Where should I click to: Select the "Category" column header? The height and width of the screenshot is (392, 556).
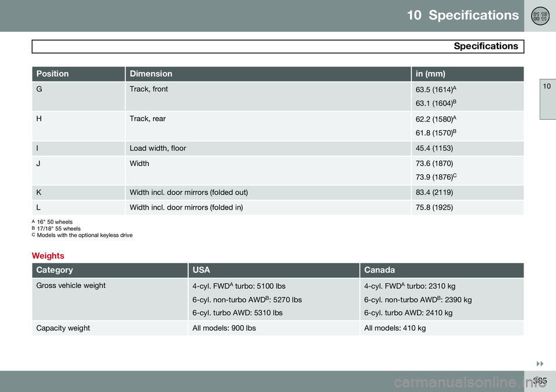point(109,270)
